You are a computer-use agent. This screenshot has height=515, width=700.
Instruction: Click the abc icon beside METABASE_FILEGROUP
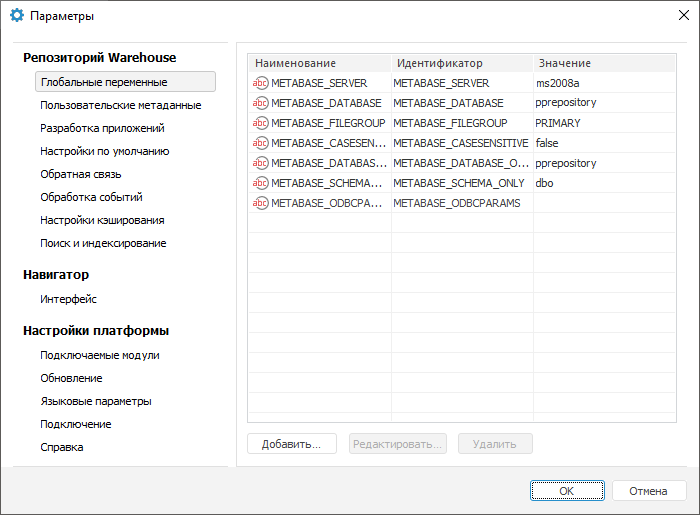point(261,123)
